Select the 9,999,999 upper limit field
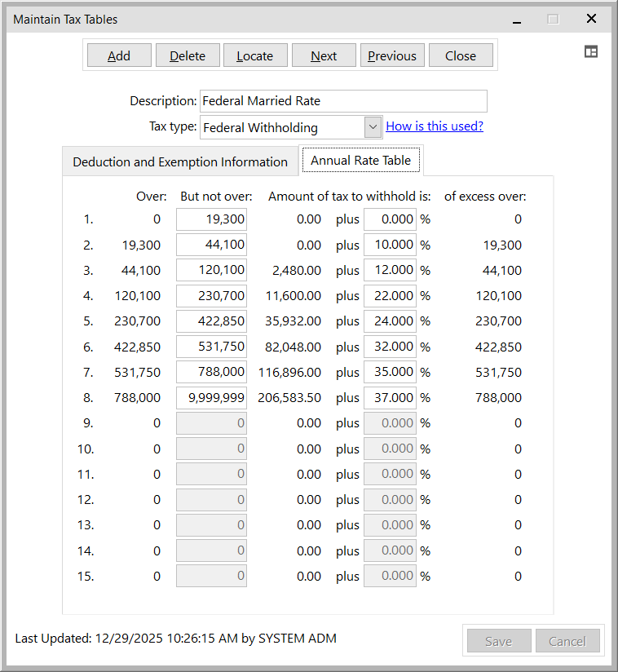Viewport: 618px width, 672px height. (211, 398)
